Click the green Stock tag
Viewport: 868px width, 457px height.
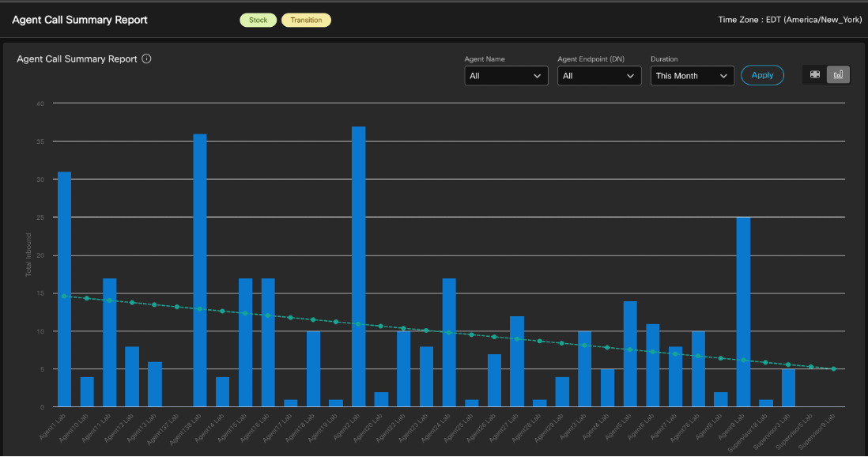(x=259, y=20)
